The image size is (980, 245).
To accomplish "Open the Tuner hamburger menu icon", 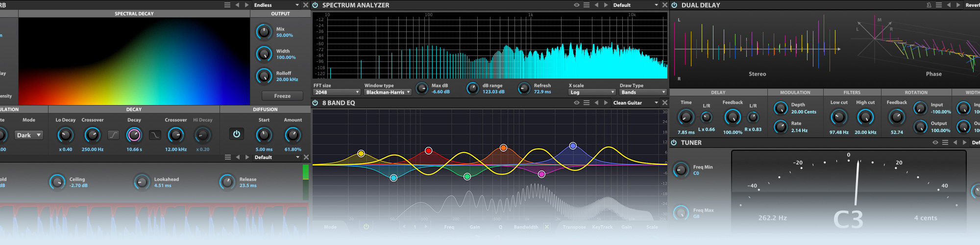I will [945, 142].
